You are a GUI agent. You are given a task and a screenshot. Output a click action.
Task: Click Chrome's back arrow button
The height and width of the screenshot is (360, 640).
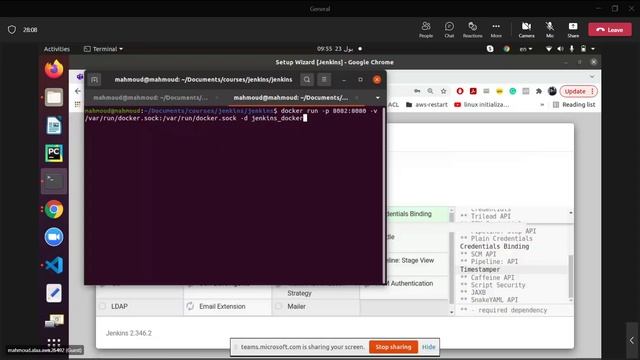coord(78,91)
